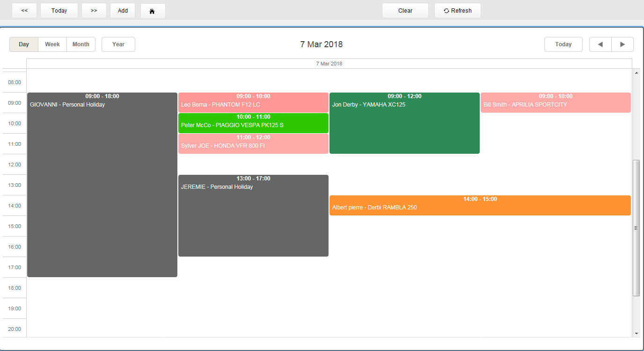Click the top toolbar Today button
644x351 pixels.
(x=59, y=11)
